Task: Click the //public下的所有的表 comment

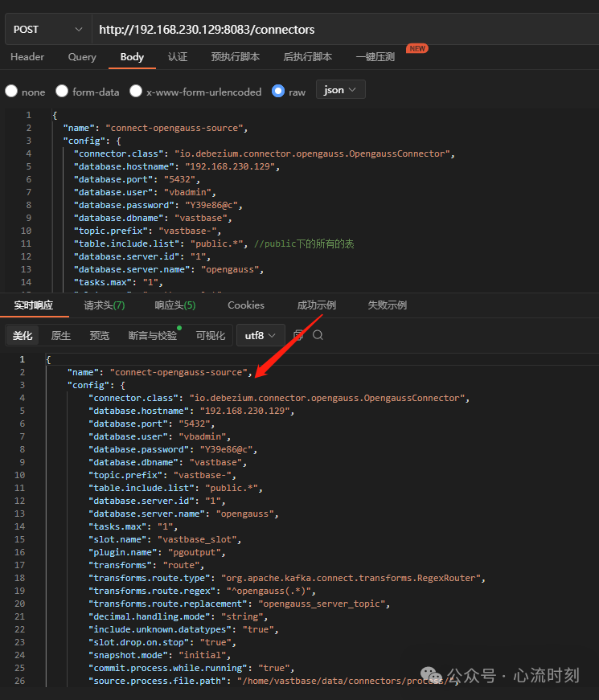Action: tap(304, 244)
